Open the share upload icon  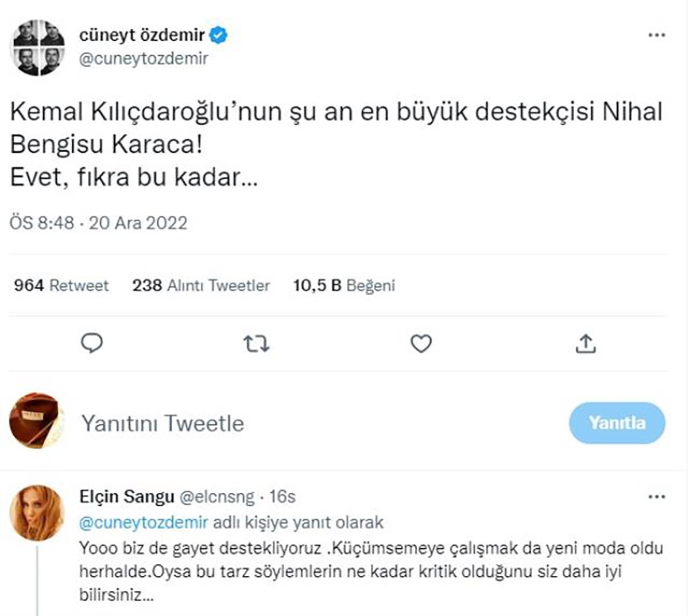(585, 344)
